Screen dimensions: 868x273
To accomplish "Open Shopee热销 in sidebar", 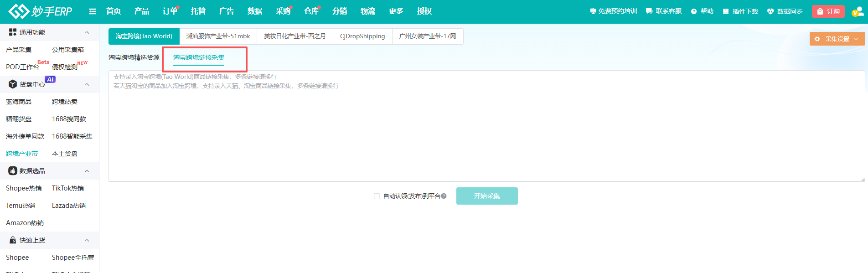I will coord(24,188).
